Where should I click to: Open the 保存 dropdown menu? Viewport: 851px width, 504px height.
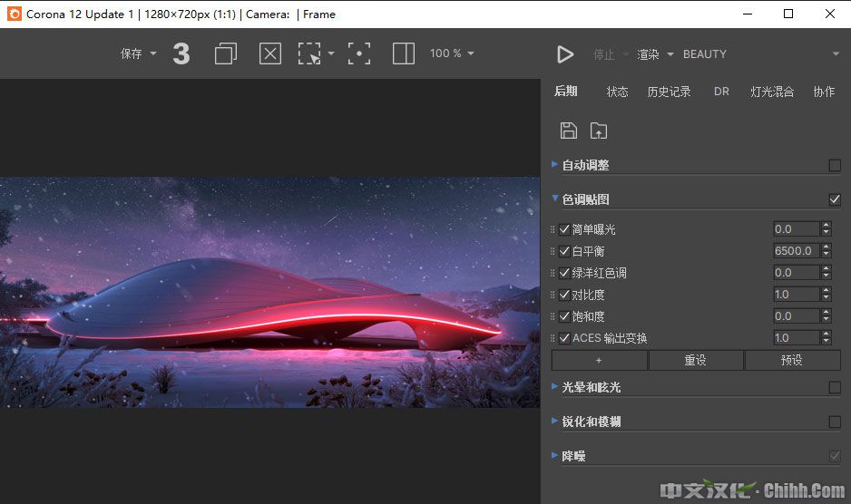[x=139, y=54]
